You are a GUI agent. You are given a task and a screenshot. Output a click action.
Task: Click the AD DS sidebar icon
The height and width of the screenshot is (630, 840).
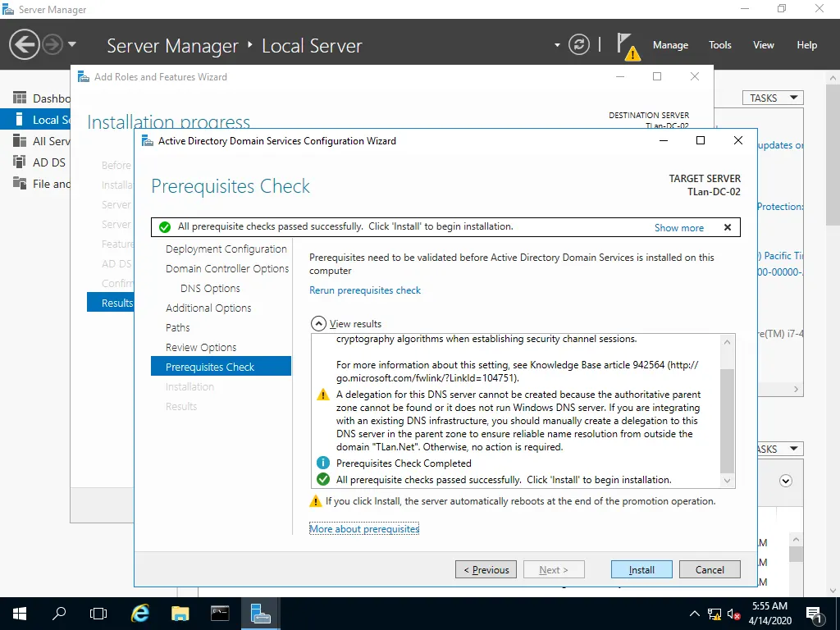click(20, 162)
